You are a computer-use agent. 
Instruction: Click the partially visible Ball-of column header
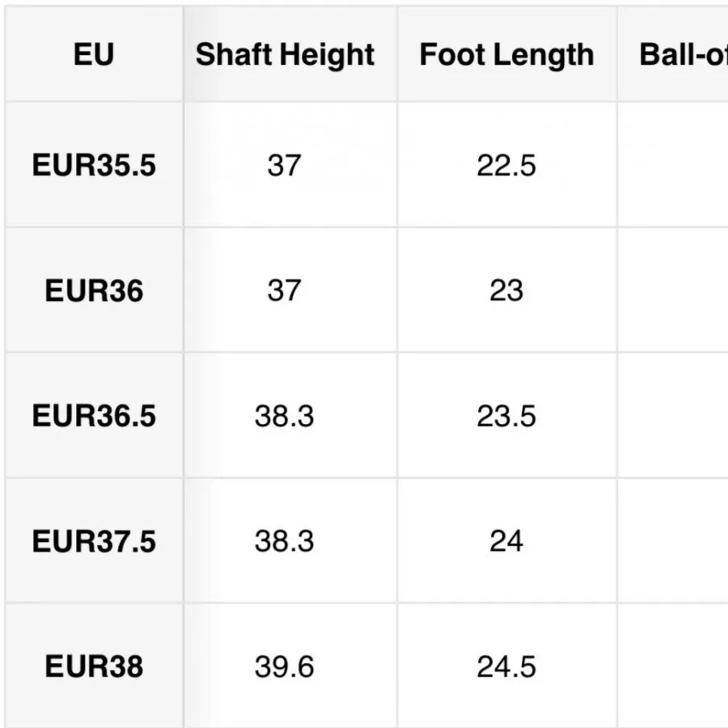point(682,55)
